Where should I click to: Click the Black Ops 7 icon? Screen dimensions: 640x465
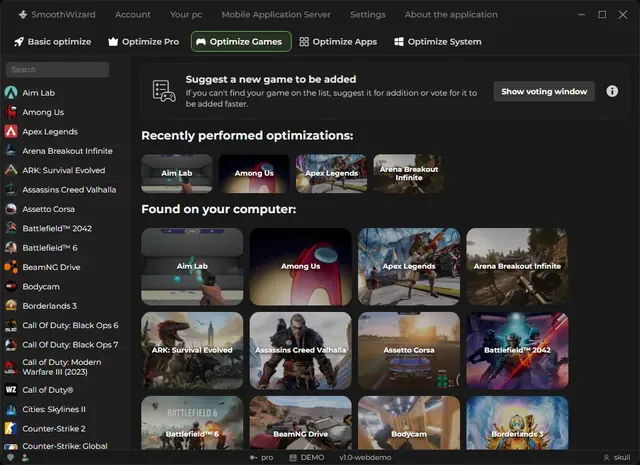click(x=11, y=345)
